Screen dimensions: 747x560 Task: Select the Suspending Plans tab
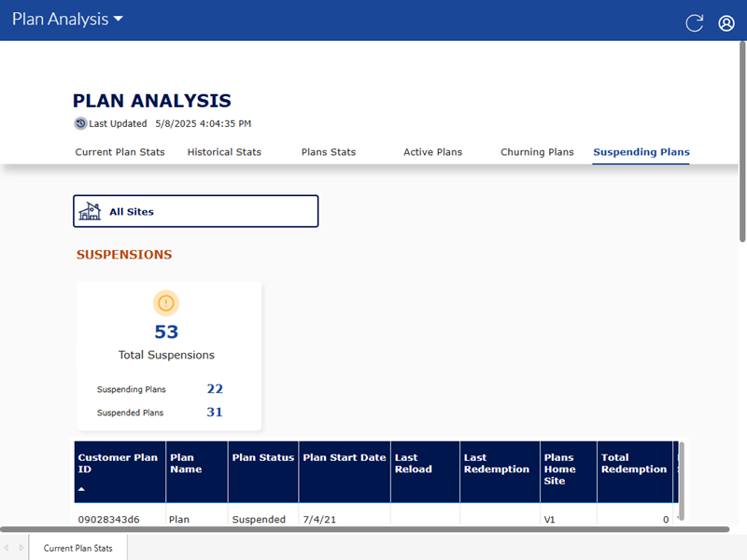(641, 152)
